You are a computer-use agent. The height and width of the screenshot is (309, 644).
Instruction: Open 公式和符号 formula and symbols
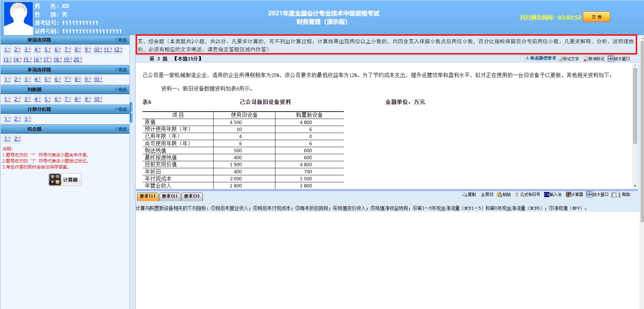pos(528,194)
